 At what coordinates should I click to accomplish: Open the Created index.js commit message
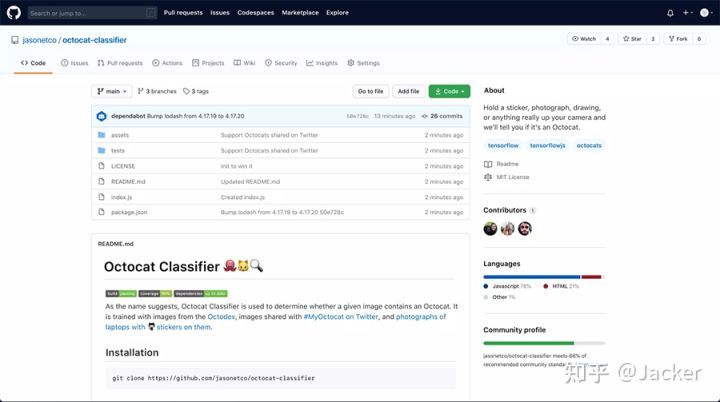pyautogui.click(x=243, y=197)
